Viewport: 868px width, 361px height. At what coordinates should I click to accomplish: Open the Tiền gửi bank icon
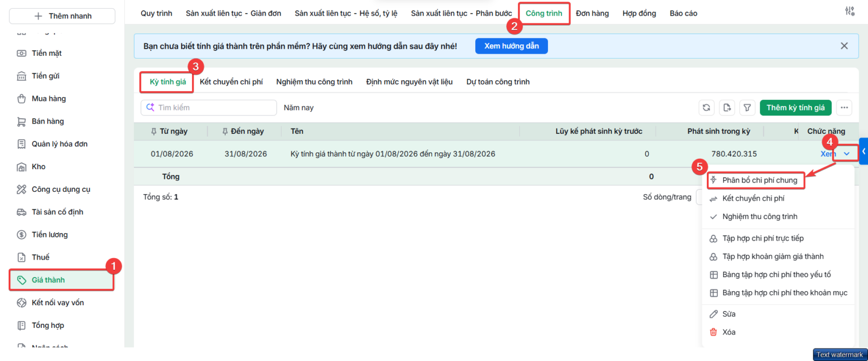(x=22, y=76)
